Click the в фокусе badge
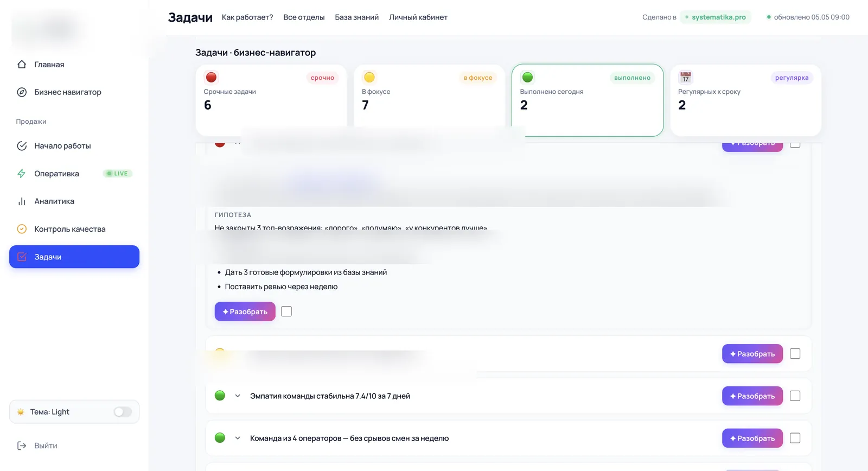Image resolution: width=868 pixels, height=471 pixels. [478, 78]
